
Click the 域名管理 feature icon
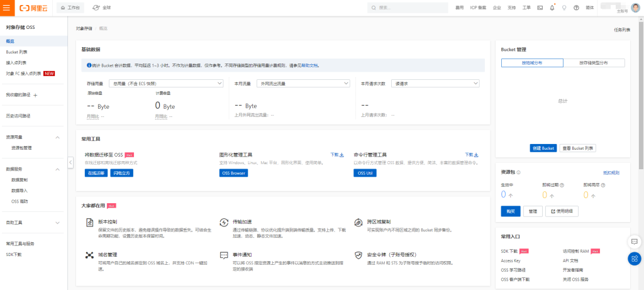tap(89, 255)
